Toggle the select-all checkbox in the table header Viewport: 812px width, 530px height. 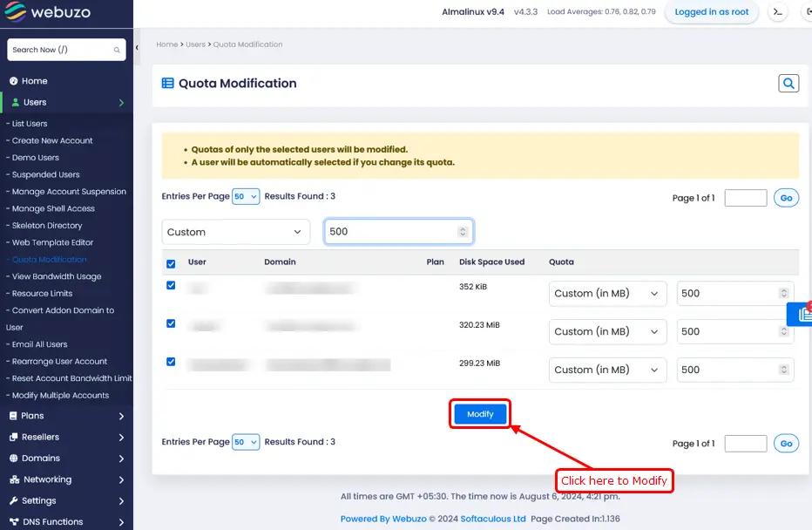[x=170, y=262]
